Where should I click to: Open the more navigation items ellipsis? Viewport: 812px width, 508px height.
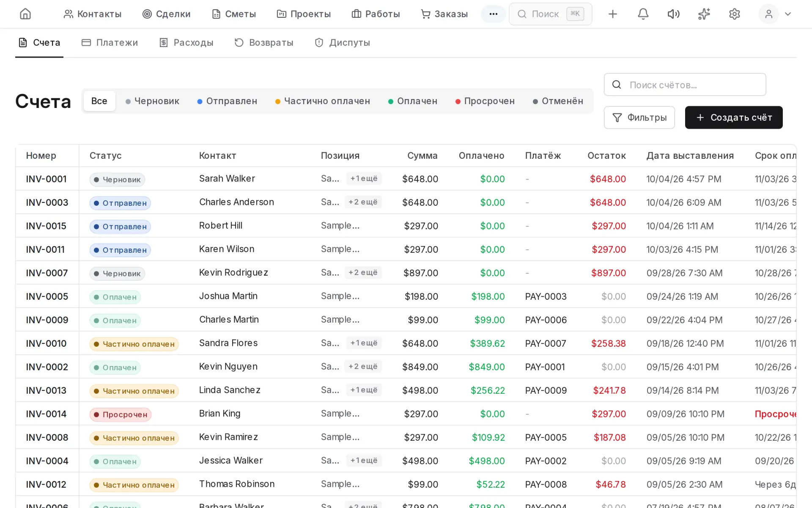(493, 14)
